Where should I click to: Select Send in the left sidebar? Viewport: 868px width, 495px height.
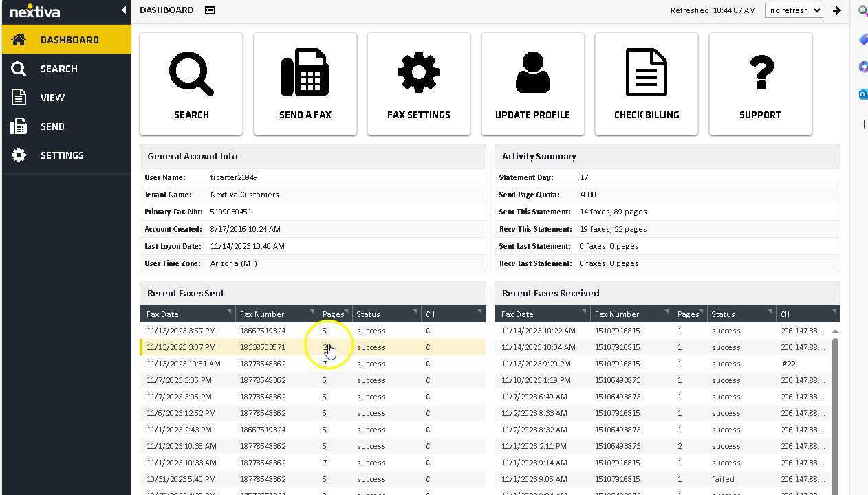pos(52,126)
